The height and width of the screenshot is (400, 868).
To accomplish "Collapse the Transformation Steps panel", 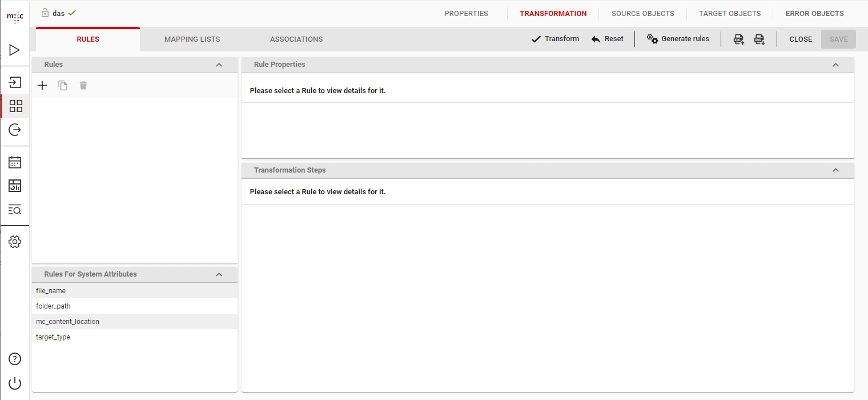I will [x=835, y=170].
